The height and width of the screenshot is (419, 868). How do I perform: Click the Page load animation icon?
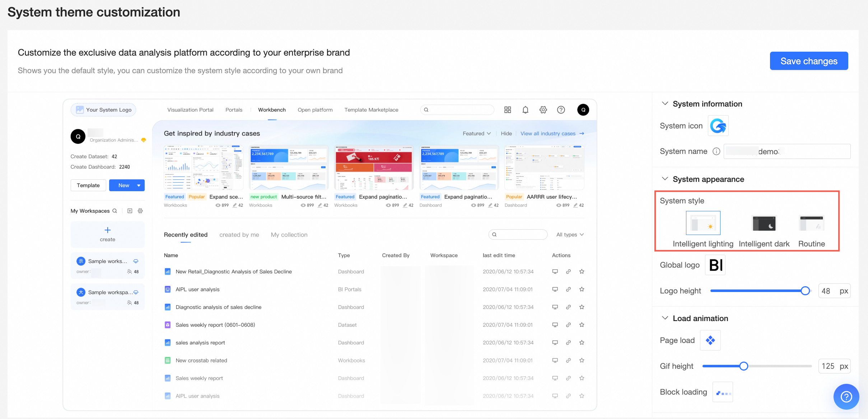[710, 340]
